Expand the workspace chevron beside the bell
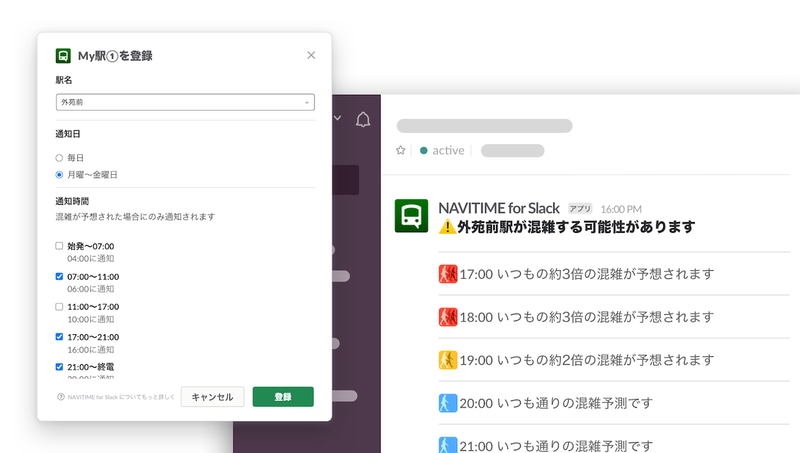This screenshot has height=453, width=800. 337,118
